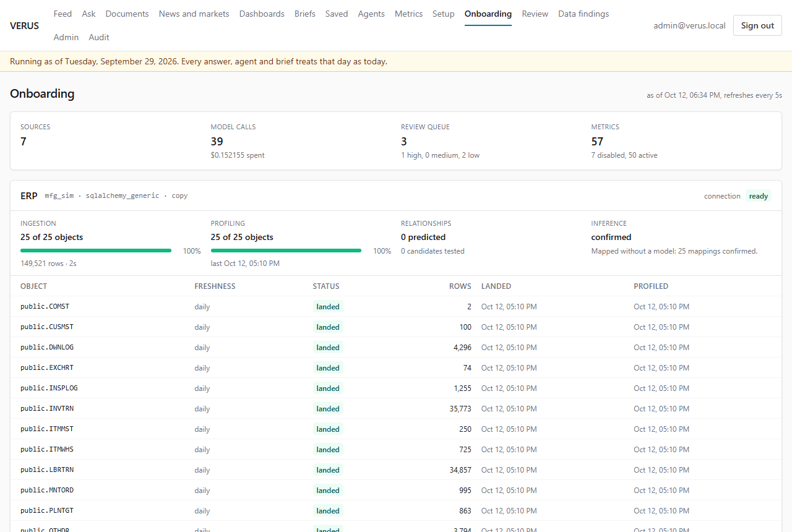Select the public.COMST object row

click(396, 306)
